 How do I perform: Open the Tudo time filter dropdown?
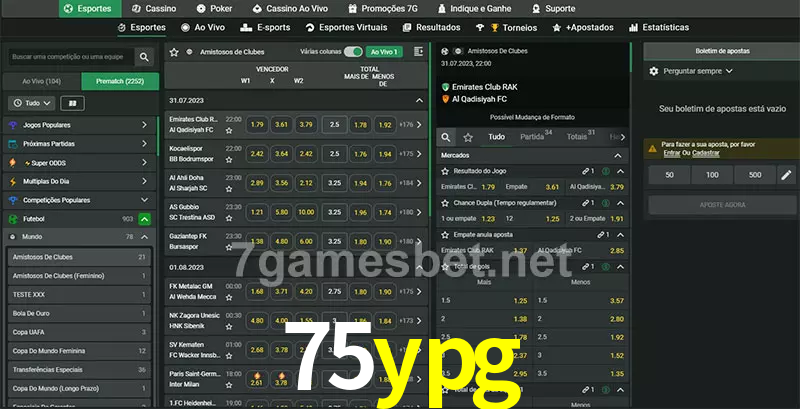(x=30, y=103)
